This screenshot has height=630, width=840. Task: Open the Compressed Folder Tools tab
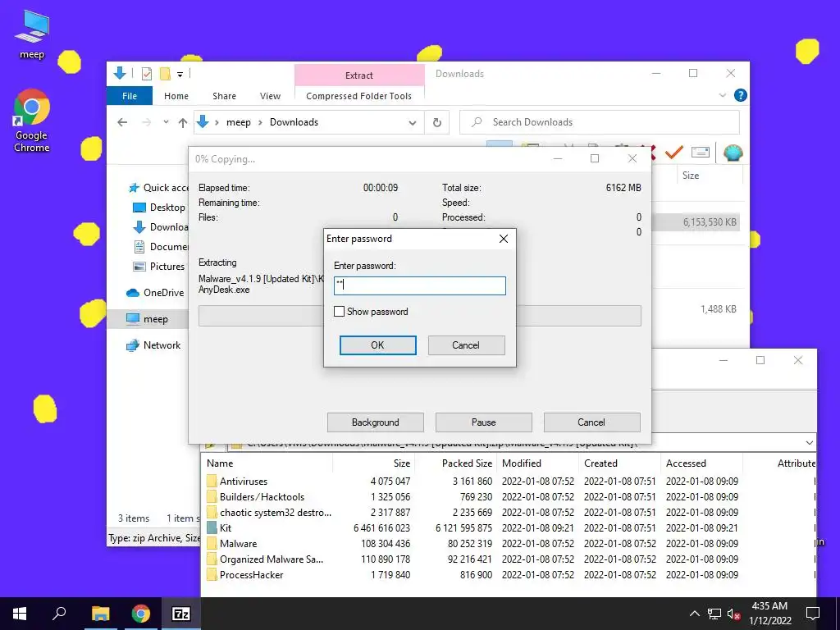[359, 96]
